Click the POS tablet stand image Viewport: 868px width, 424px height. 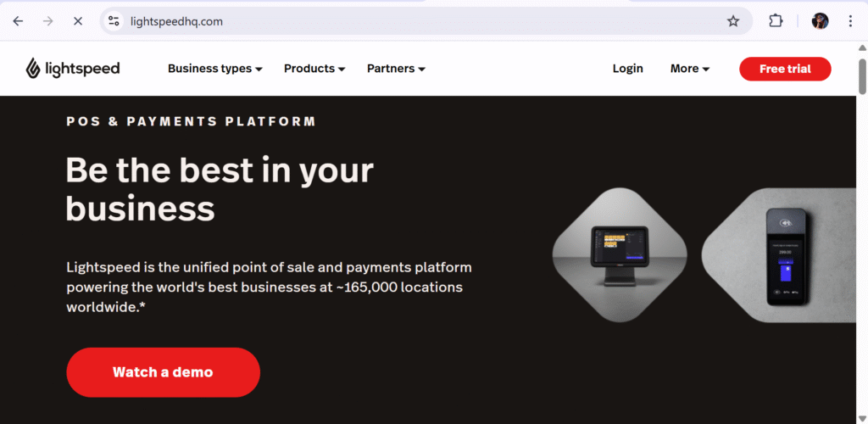(x=620, y=254)
